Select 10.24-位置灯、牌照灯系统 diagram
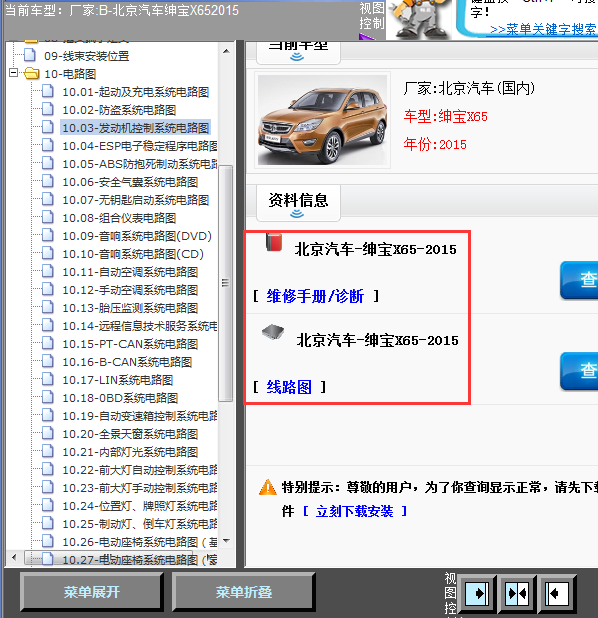598x618 pixels. pyautogui.click(x=140, y=506)
